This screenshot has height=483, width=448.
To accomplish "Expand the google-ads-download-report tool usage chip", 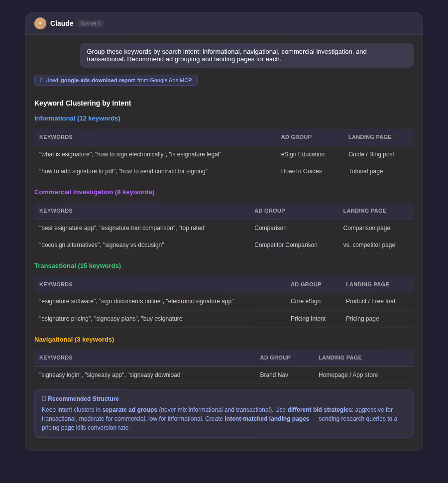I will tap(116, 80).
